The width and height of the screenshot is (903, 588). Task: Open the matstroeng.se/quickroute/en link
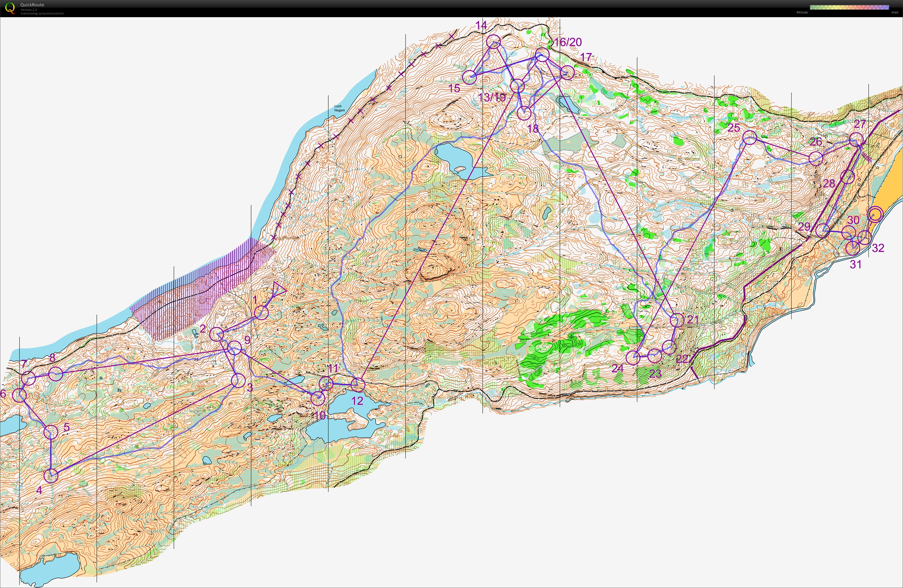coord(42,14)
